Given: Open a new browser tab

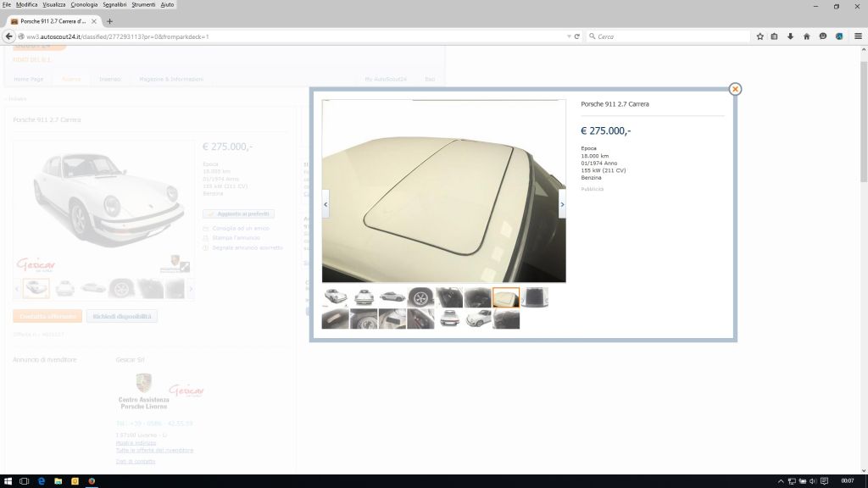Looking at the screenshot, I should click(109, 21).
